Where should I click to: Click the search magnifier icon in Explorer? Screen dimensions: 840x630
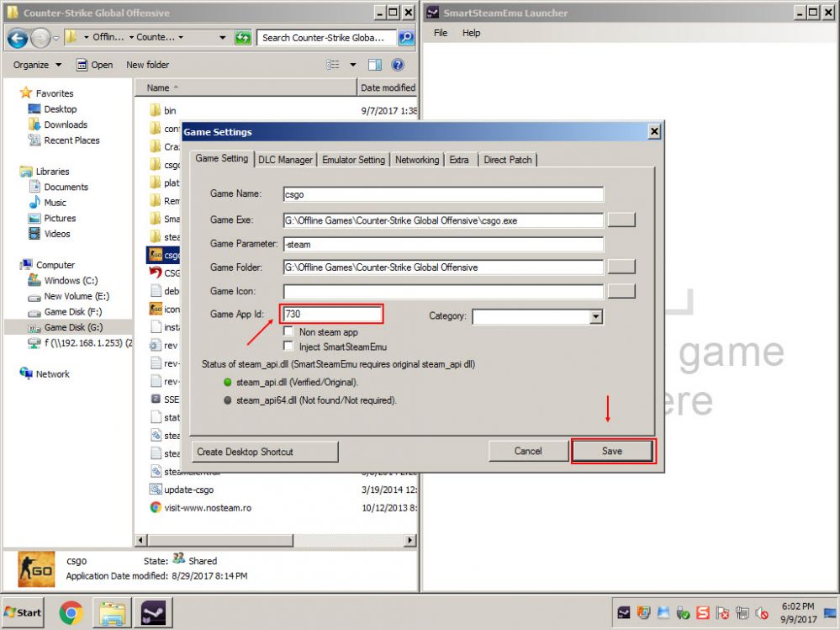pyautogui.click(x=407, y=38)
